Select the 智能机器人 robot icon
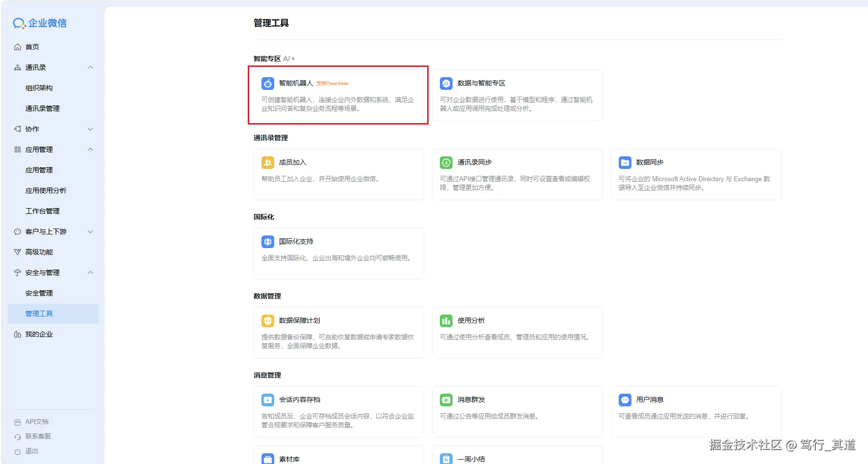 267,83
